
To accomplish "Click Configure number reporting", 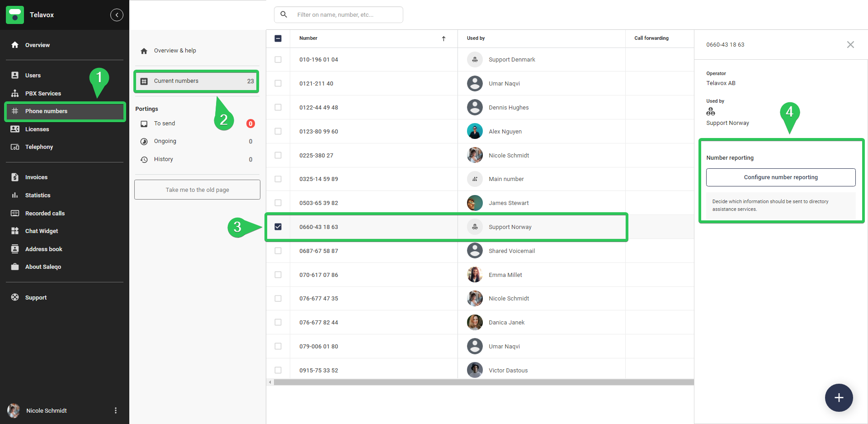I will point(780,177).
